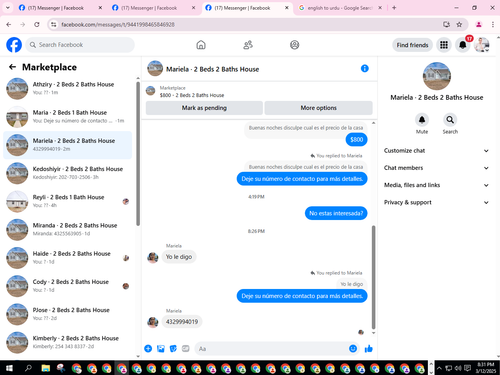The width and height of the screenshot is (500, 375).
Task: Go back using Marketplace back arrow
Action: coord(12,67)
